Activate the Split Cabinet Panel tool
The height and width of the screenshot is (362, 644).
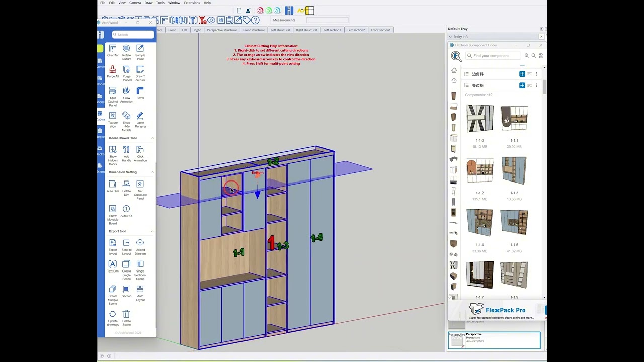coord(113,97)
